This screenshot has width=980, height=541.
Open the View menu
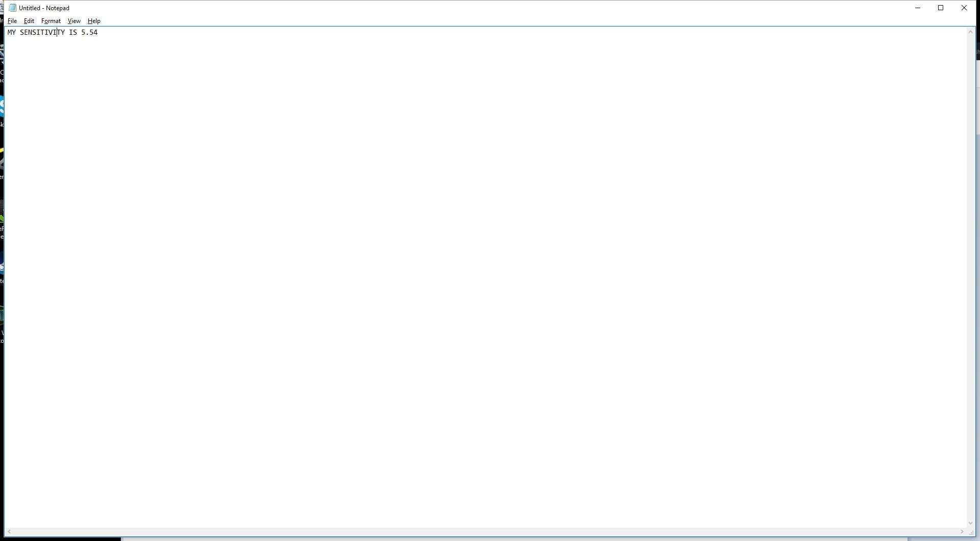point(74,21)
